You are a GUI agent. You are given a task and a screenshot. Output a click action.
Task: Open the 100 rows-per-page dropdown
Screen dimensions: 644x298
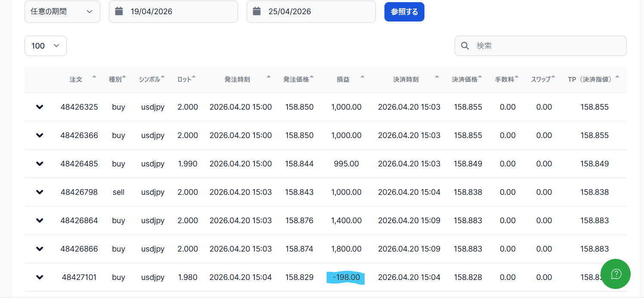[x=46, y=46]
